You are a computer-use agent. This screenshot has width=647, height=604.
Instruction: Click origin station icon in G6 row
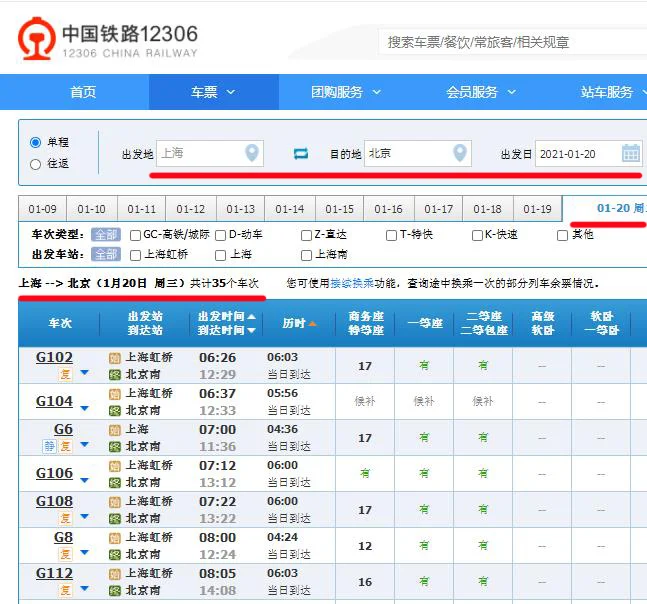(115, 430)
